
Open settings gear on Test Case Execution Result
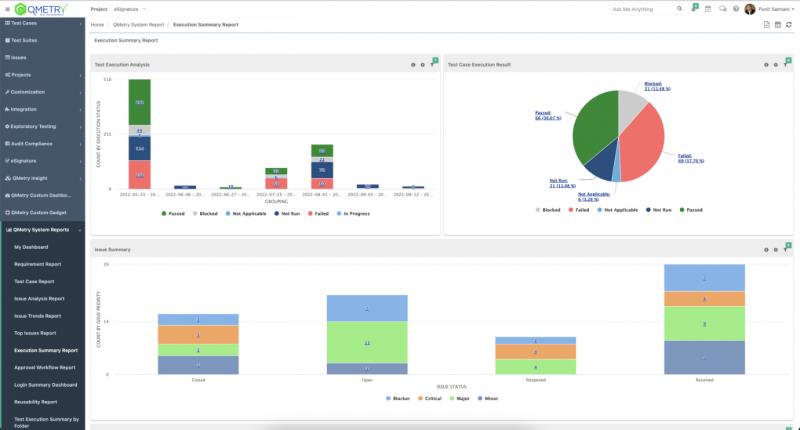click(x=775, y=64)
